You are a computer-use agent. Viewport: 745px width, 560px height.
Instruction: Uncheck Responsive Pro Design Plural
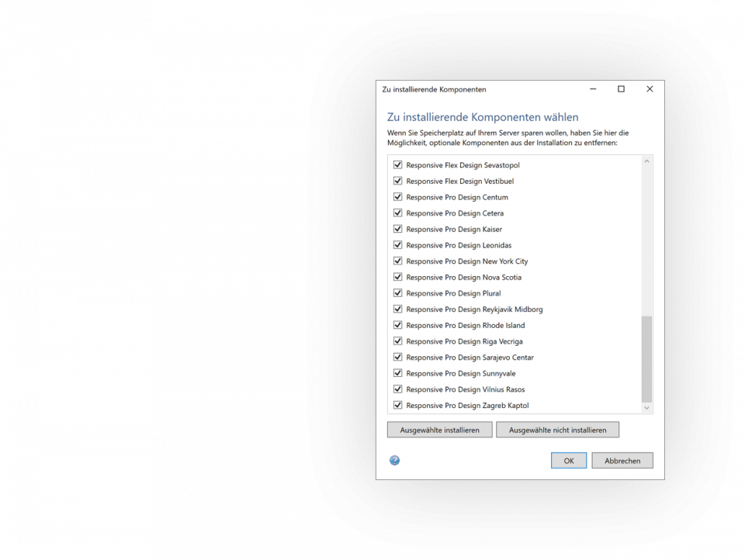(397, 292)
